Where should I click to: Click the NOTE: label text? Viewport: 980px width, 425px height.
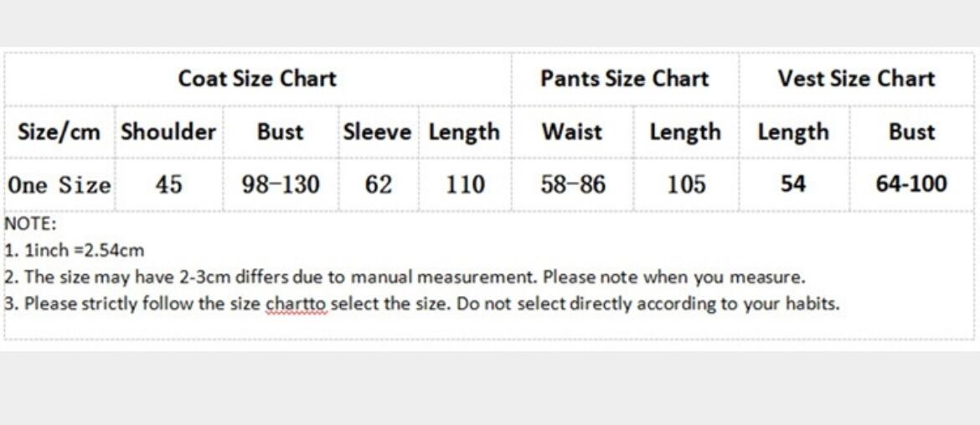click(30, 224)
